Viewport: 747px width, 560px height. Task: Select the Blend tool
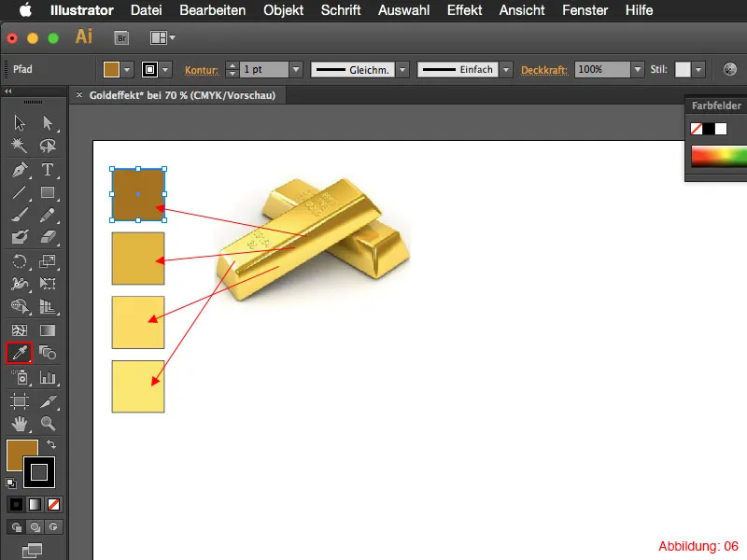48,353
